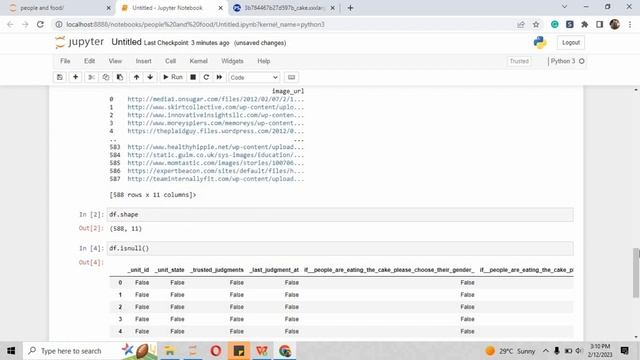Reload the current page
640x360 pixels.
click(x=40, y=24)
